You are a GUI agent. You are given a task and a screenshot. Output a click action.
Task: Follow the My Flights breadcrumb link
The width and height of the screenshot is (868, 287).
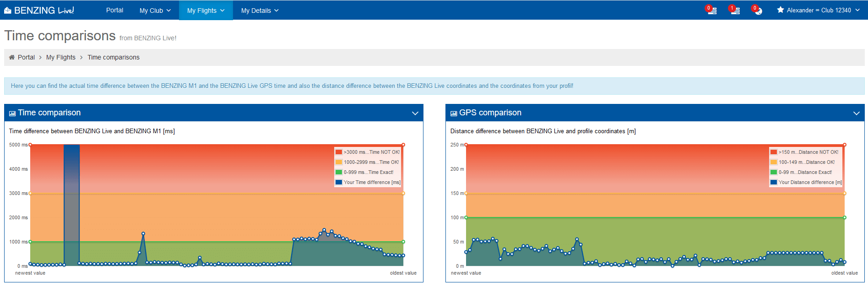coord(61,57)
